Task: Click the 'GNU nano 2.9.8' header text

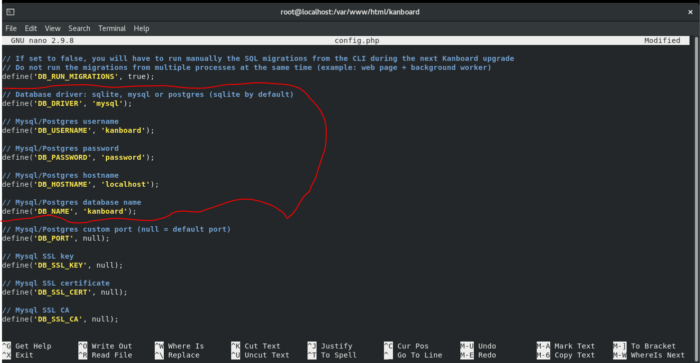Action: tap(42, 40)
